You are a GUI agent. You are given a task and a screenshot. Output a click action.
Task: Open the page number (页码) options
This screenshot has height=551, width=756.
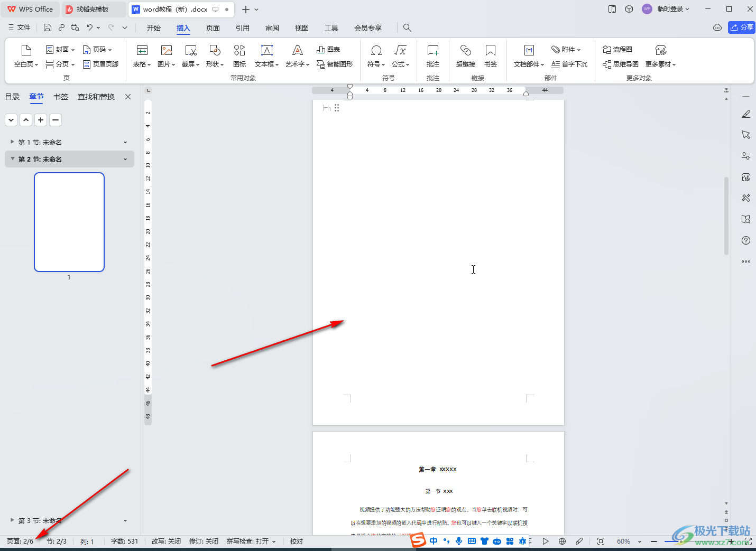pos(97,49)
